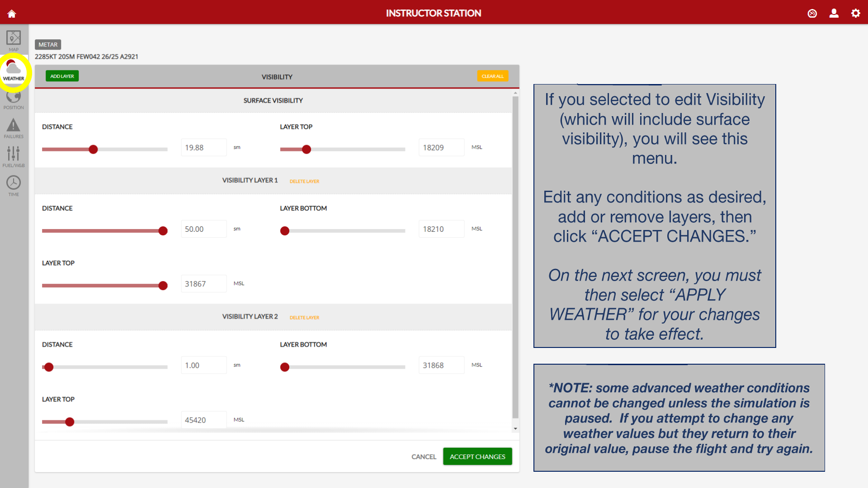Image resolution: width=868 pixels, height=488 pixels.
Task: Click the Home icon in top bar
Action: [x=12, y=14]
